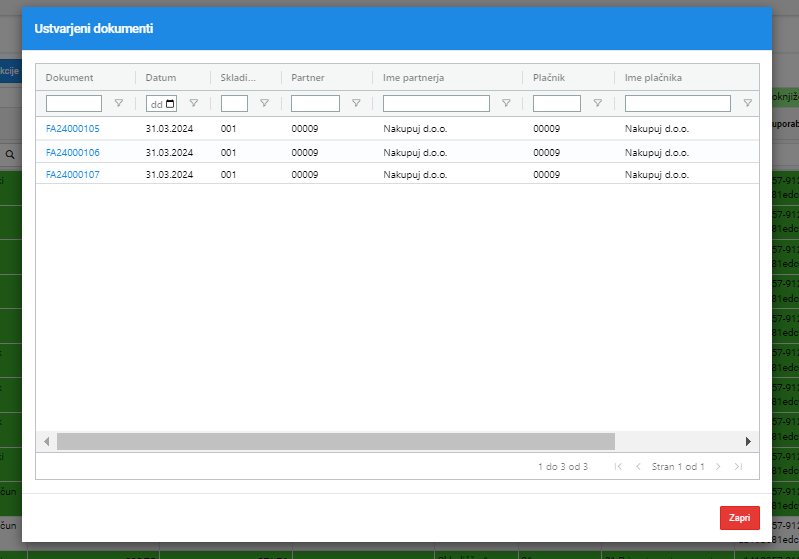Click the '1 do 3 od 3' record count
Image resolution: width=799 pixels, height=559 pixels.
(563, 467)
